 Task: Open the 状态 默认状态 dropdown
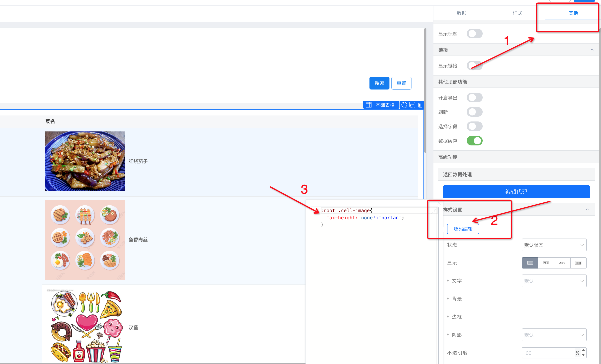tap(554, 245)
